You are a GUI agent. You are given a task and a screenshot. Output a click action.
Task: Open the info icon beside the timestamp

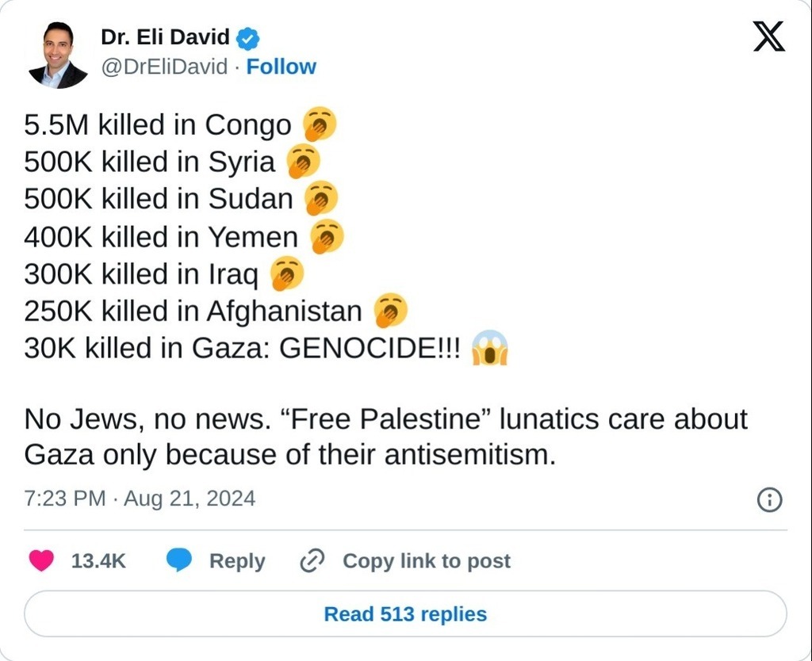tap(770, 499)
